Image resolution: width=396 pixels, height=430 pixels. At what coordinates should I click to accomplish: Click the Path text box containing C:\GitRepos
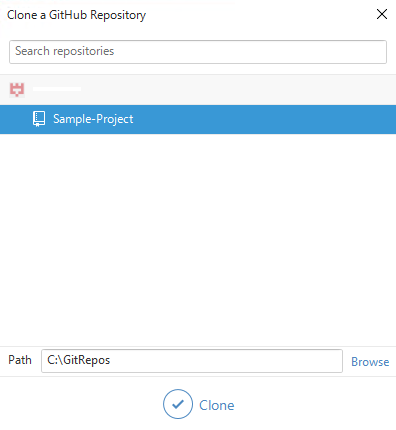(x=192, y=361)
